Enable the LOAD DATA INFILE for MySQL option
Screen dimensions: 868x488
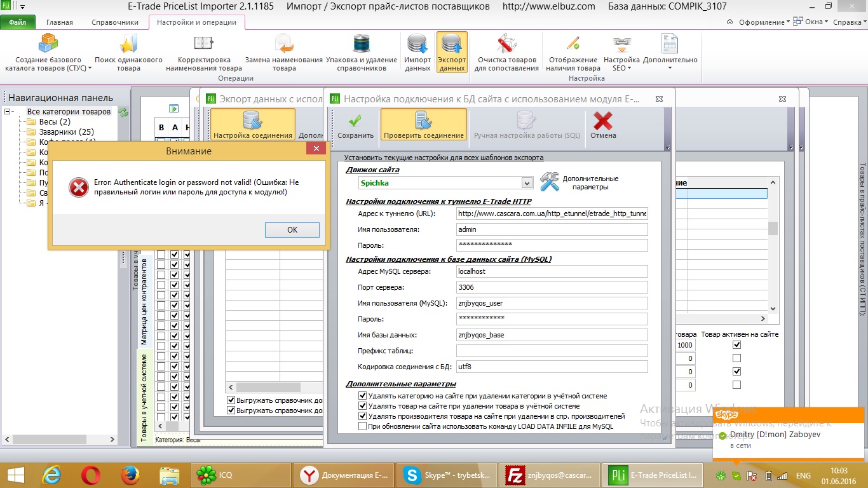(x=363, y=426)
